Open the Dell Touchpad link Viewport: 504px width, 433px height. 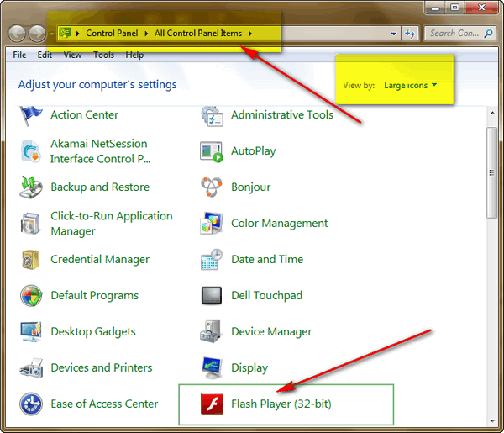click(x=267, y=296)
